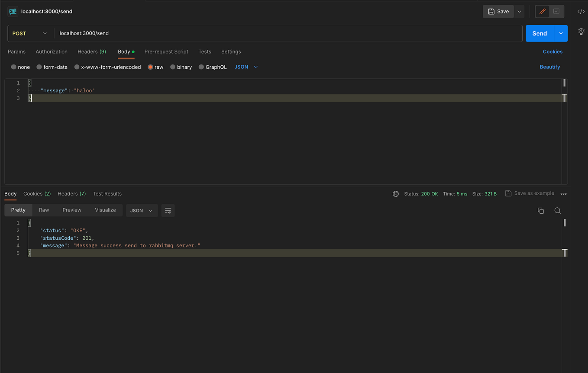Toggle line wrapping in response viewer
Viewport: 588px width, 373px height.
[x=168, y=210]
